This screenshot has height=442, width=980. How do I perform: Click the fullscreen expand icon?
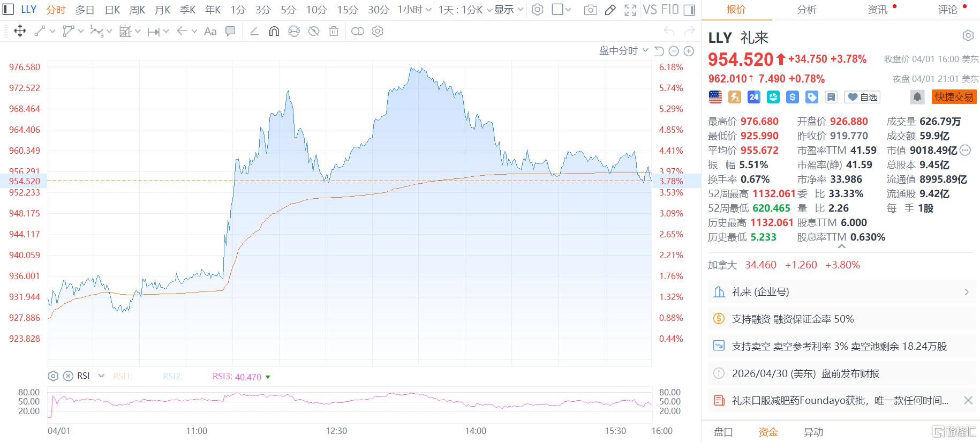630,10
